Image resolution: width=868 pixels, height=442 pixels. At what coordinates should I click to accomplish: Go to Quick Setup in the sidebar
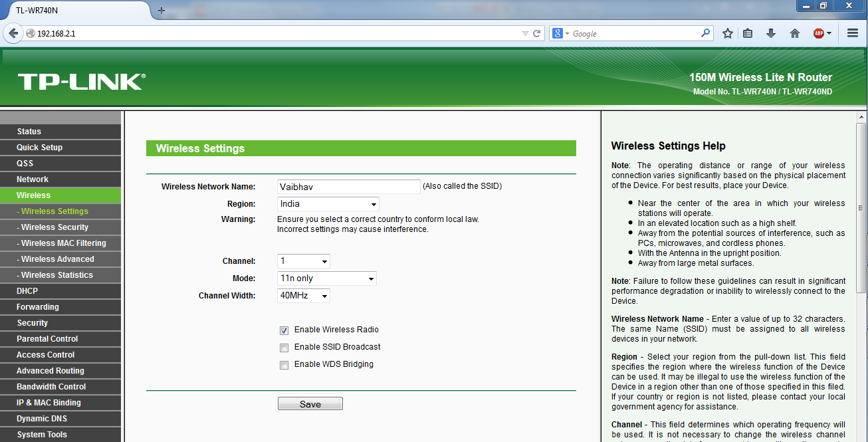[41, 147]
